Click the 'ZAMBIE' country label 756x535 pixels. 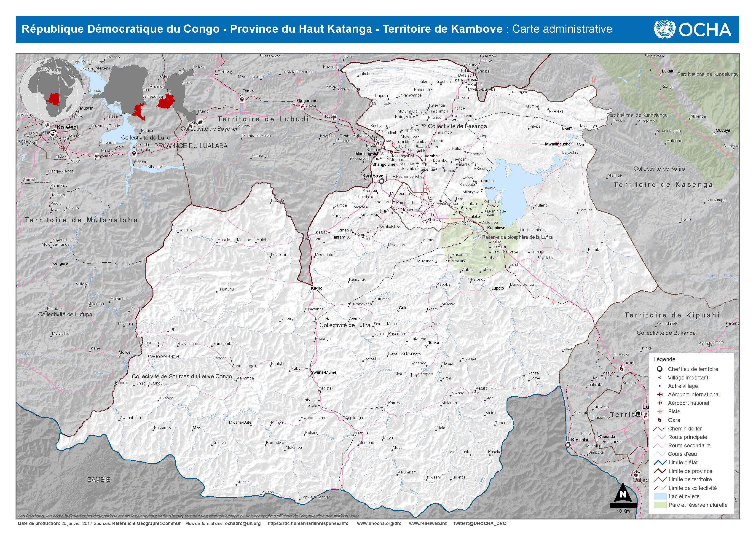coord(99,480)
